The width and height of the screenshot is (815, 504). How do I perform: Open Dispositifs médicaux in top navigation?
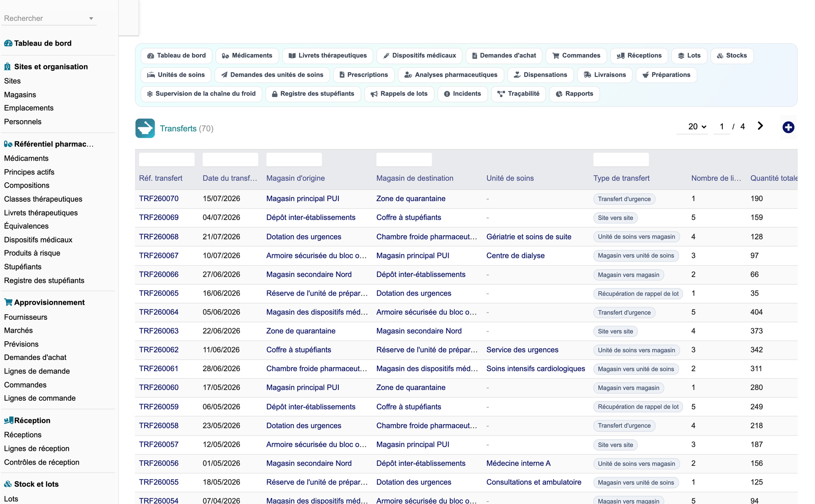(419, 56)
